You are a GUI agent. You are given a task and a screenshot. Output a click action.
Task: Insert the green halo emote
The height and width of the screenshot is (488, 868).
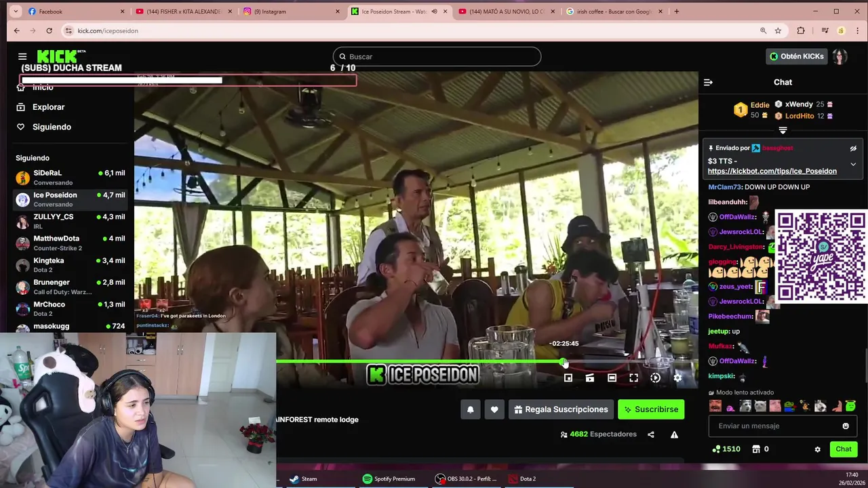point(850,406)
